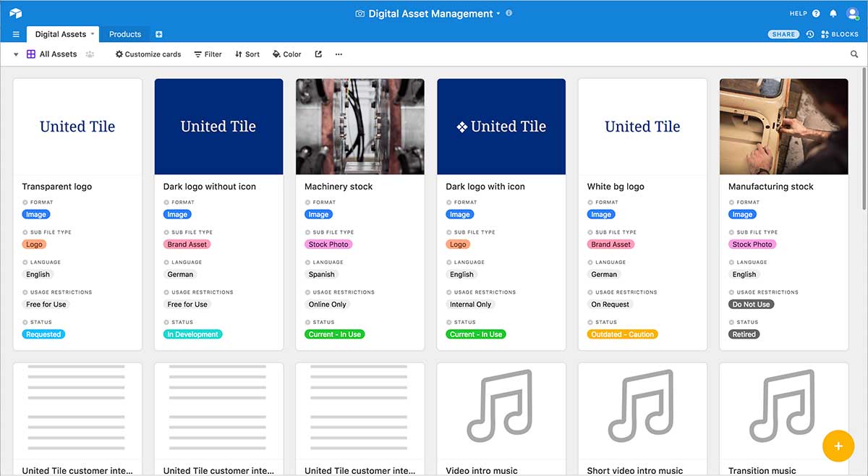Click the On Request restriction tag
Image resolution: width=868 pixels, height=476 pixels.
610,305
